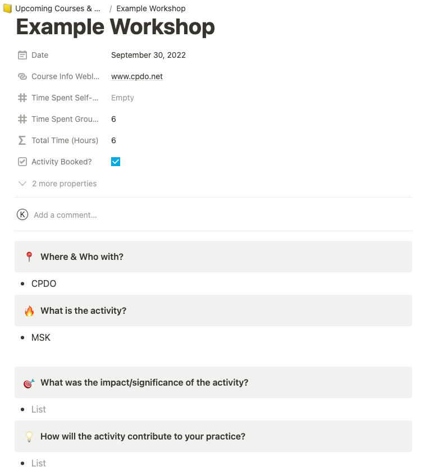This screenshot has width=448, height=476.
Task: Click the Add a comment field
Action: click(65, 215)
